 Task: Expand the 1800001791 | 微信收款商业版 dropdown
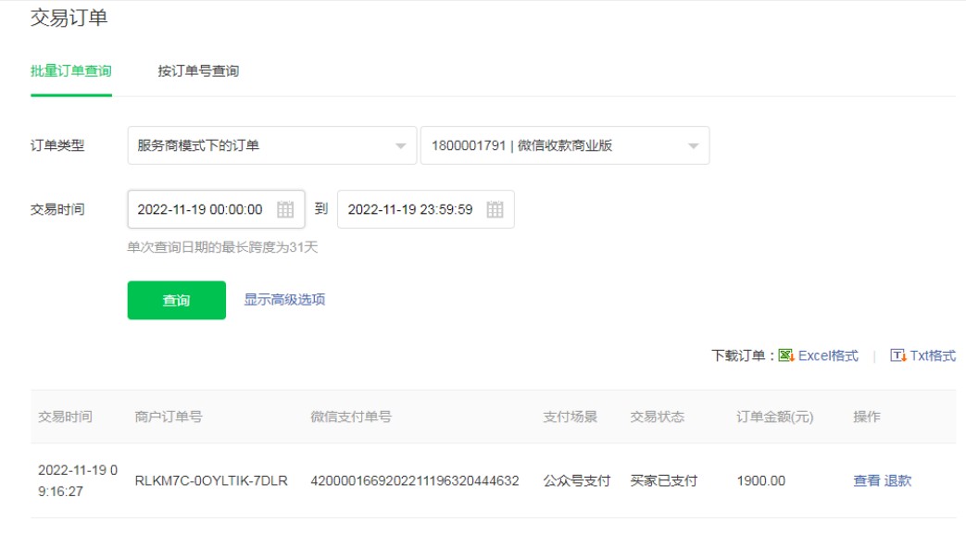(564, 145)
